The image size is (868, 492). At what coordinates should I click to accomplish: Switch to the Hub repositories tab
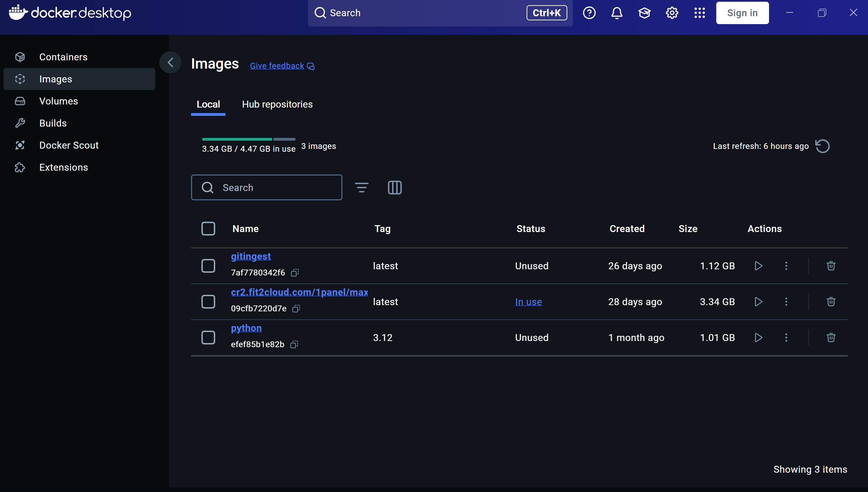coord(277,104)
